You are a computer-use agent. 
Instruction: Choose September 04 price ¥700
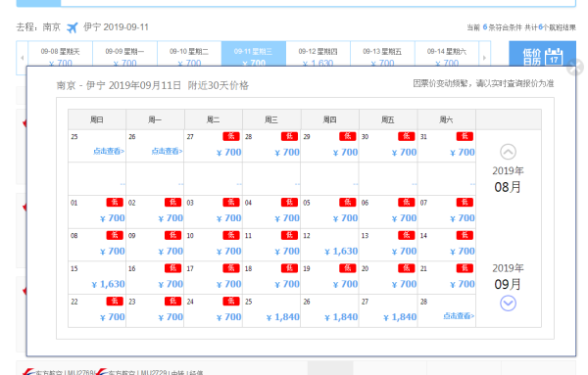(x=287, y=218)
